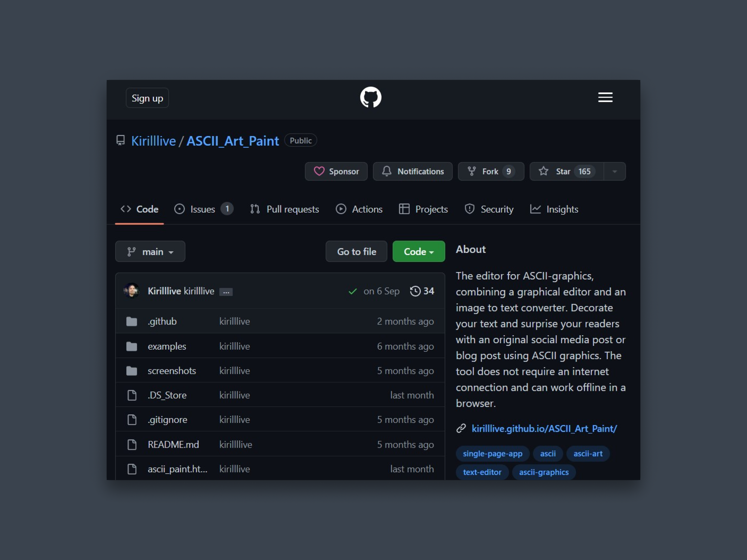This screenshot has width=747, height=560.
Task: Expand the star lists dropdown arrow
Action: 615,171
